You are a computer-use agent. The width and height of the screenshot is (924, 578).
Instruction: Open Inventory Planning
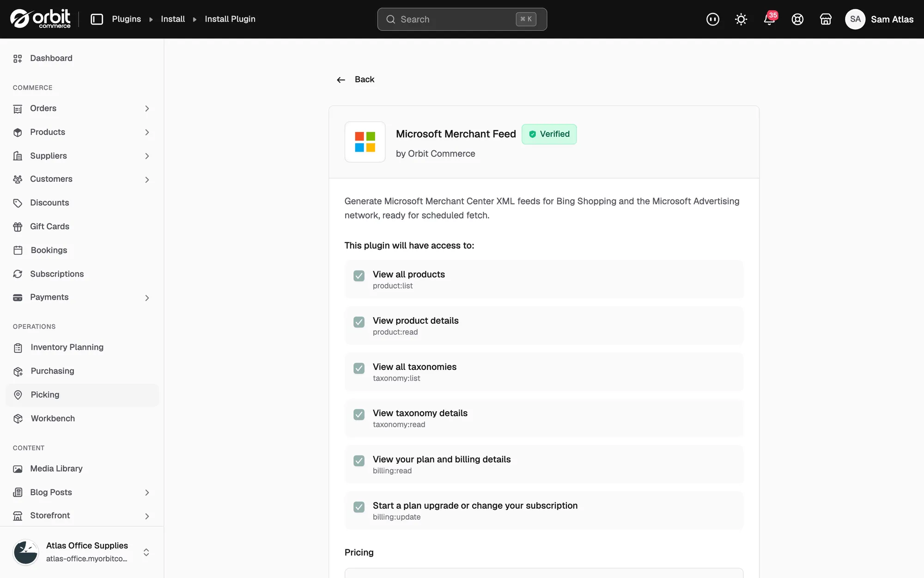82,347
